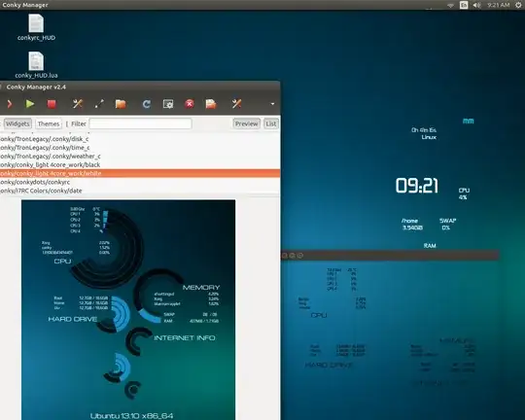This screenshot has width=525, height=420.
Task: Select the conkyrc_HUD desktop file icon
Action: coord(36,27)
